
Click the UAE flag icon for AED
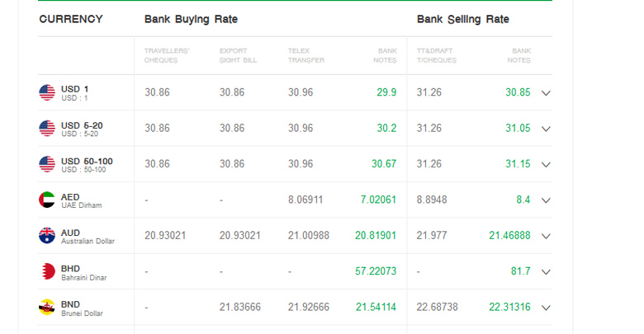click(47, 200)
